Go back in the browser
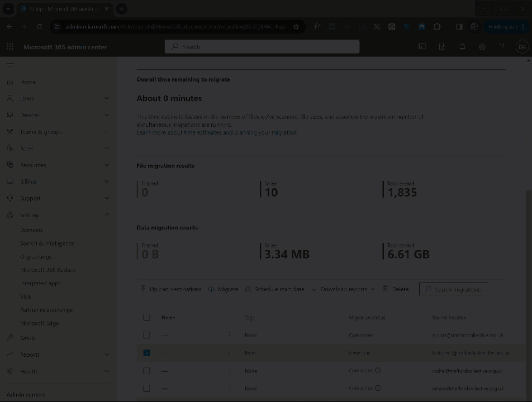532x402 pixels. (9, 26)
